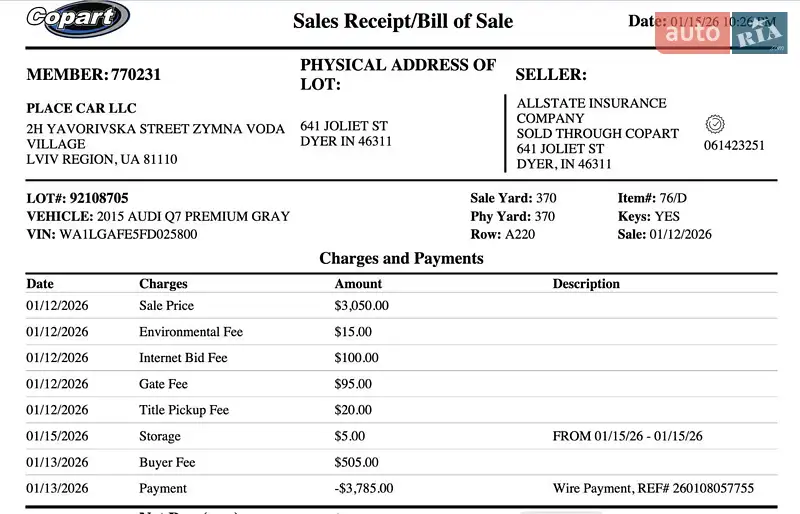
Task: Click the auto RIA watermark logo
Action: [x=720, y=33]
